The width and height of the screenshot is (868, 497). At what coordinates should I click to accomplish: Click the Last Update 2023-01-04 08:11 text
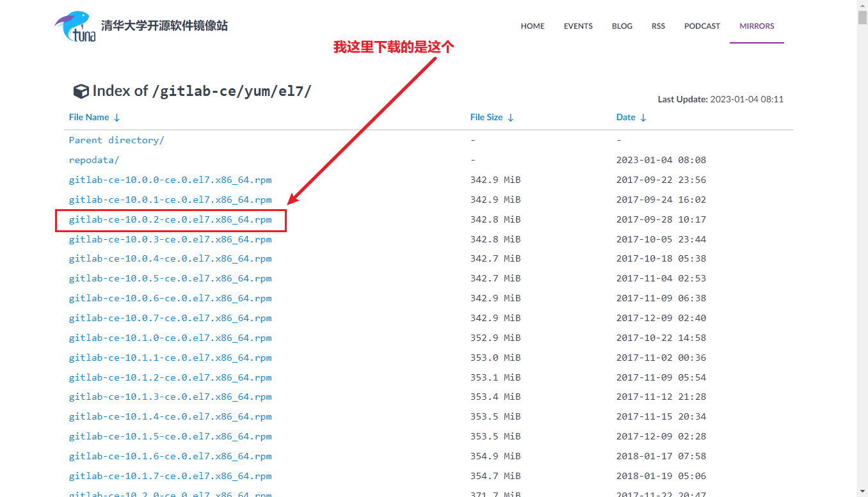tap(721, 99)
